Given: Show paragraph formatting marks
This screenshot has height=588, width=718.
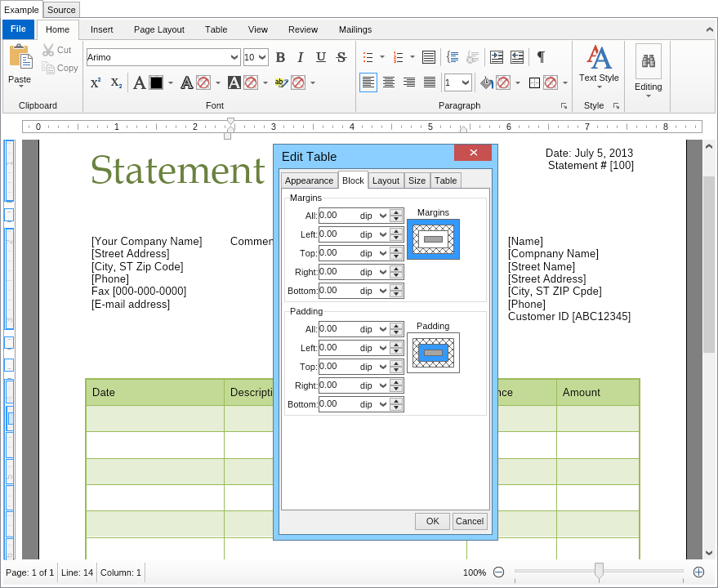Looking at the screenshot, I should (x=540, y=57).
